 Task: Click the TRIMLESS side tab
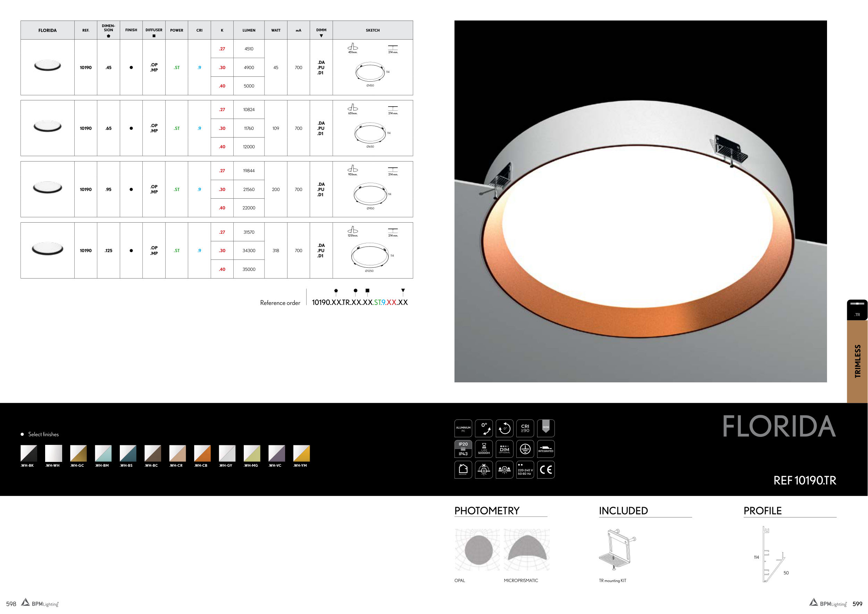[857, 361]
